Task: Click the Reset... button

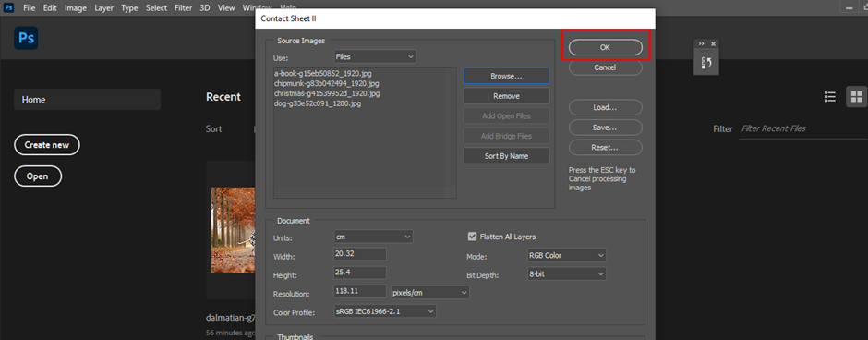Action: (x=605, y=148)
